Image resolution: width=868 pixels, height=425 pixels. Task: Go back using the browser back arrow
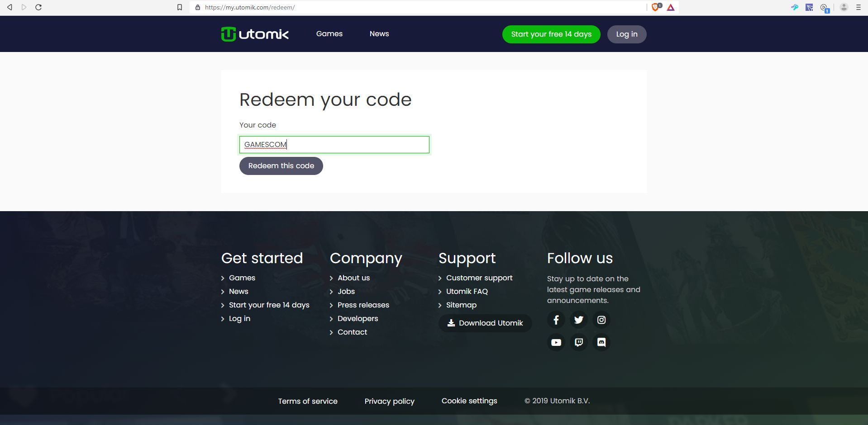10,7
